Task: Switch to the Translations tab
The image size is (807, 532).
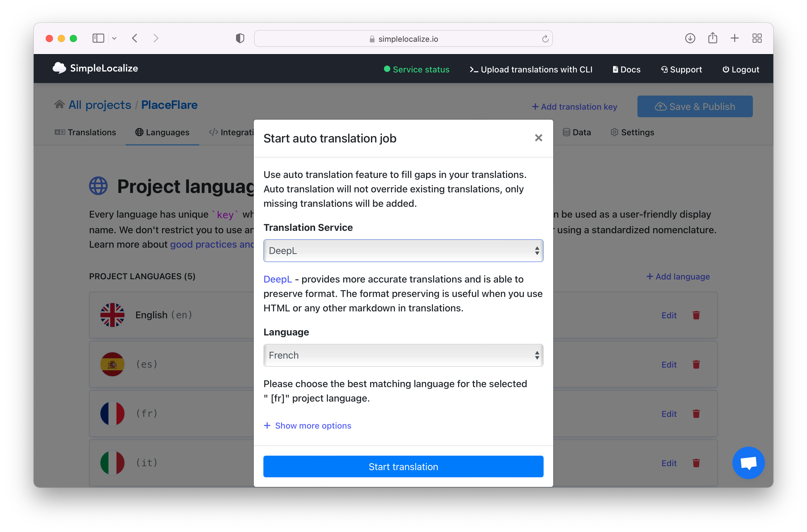Action: 92,133
